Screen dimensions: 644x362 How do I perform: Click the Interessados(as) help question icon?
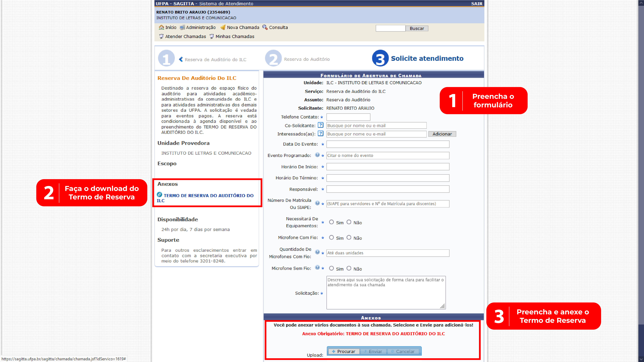321,133
